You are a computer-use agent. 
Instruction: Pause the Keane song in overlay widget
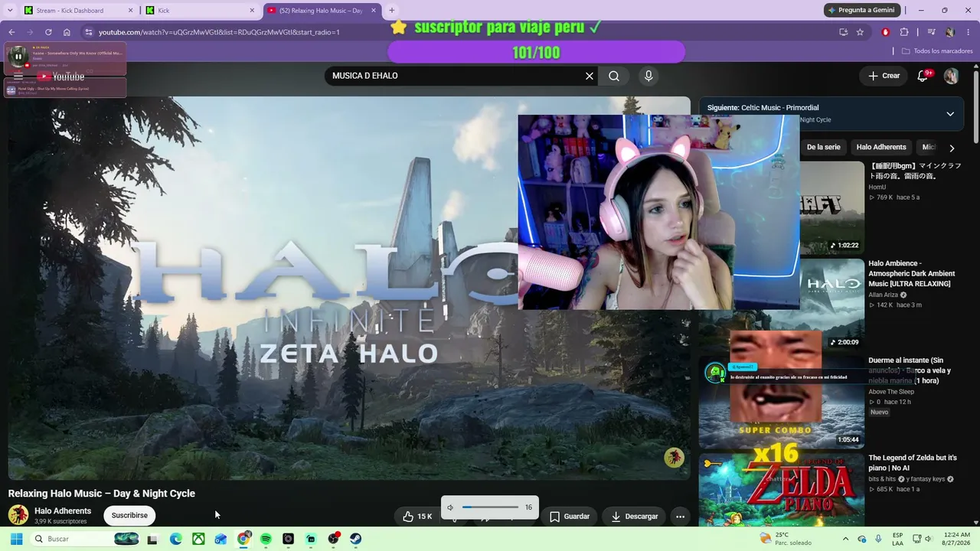click(18, 56)
